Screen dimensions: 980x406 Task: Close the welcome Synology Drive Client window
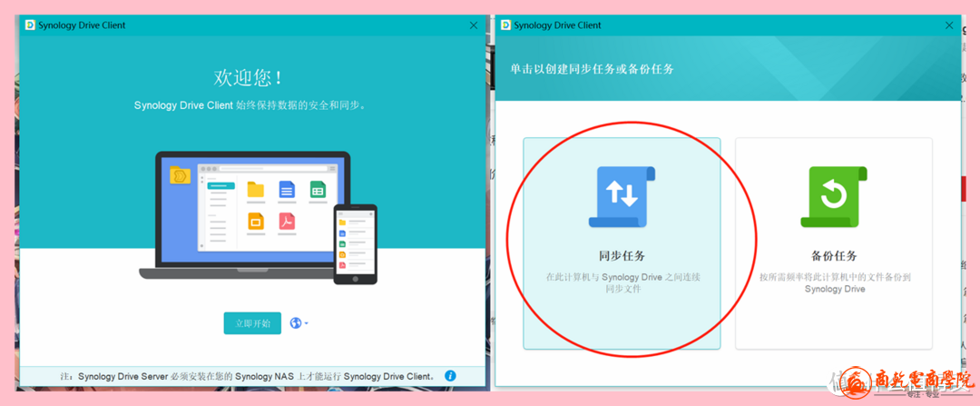474,25
